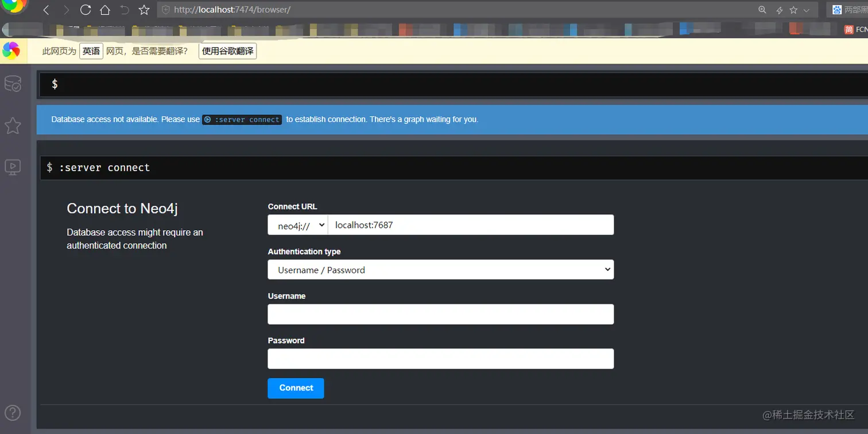Click the security shield icon before URL

click(166, 10)
